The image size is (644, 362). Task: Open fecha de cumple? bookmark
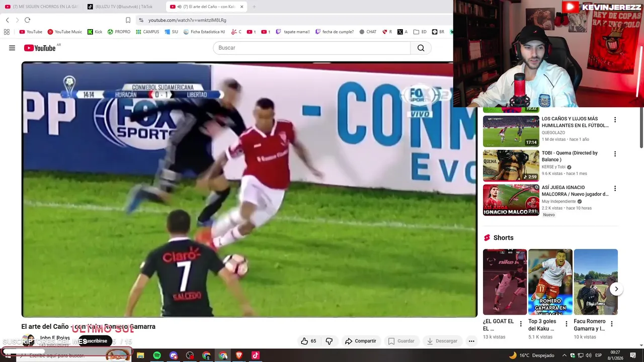335,32
